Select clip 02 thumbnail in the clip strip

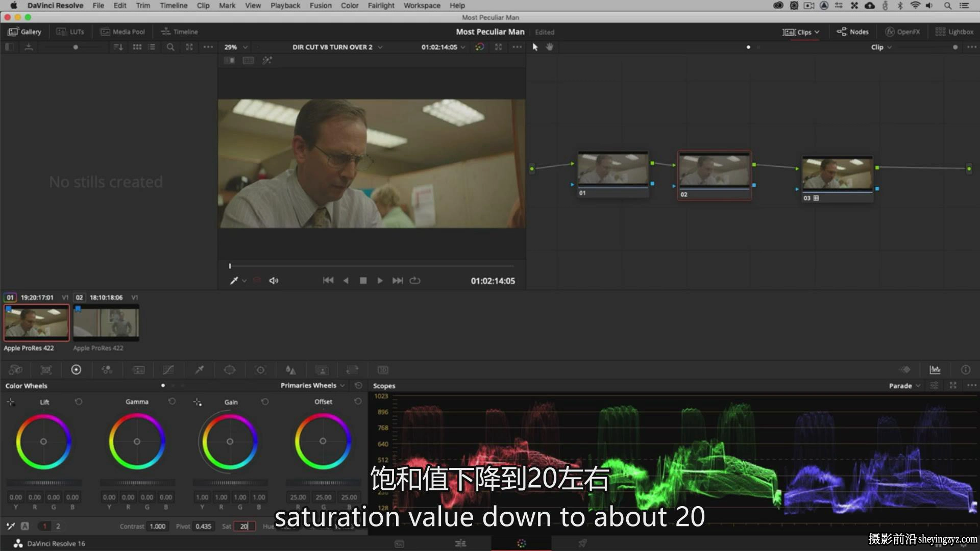coord(106,323)
